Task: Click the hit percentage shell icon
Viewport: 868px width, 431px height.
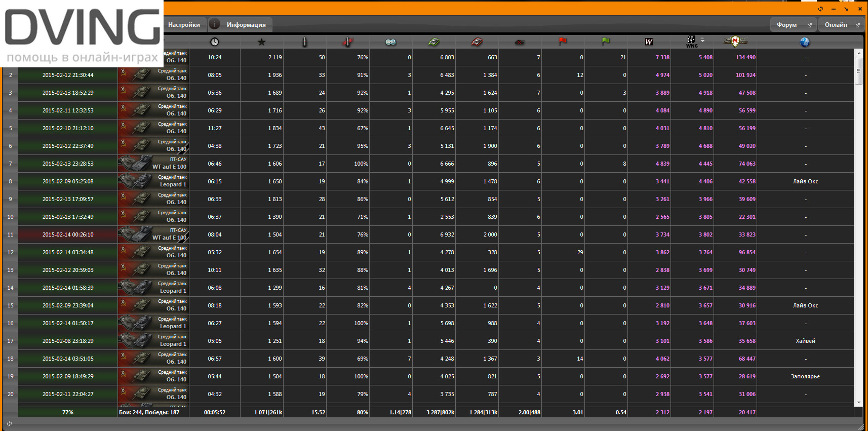Action: [x=347, y=42]
